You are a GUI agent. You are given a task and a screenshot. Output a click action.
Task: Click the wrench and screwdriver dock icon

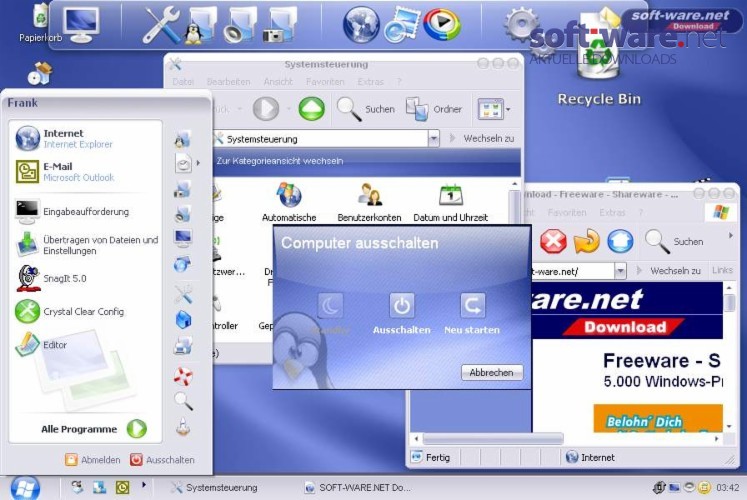[x=161, y=25]
